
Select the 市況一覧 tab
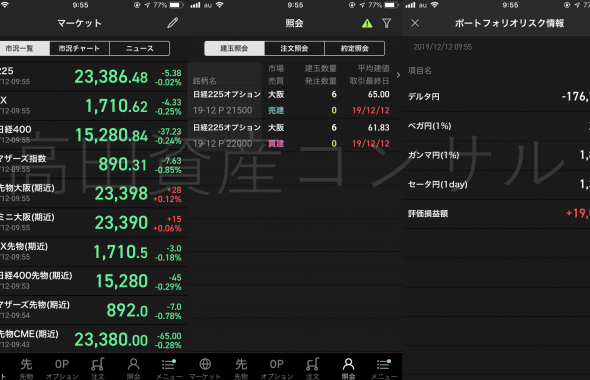click(x=24, y=48)
